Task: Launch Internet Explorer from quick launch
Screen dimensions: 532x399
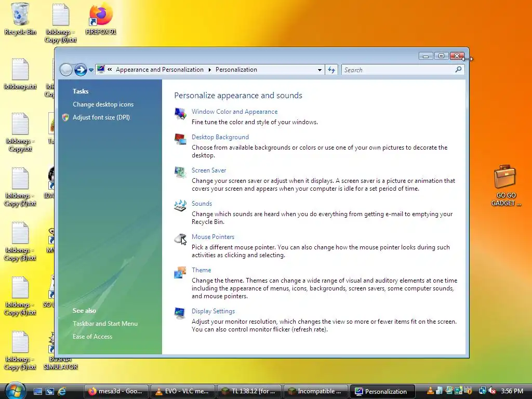Action: pos(62,391)
